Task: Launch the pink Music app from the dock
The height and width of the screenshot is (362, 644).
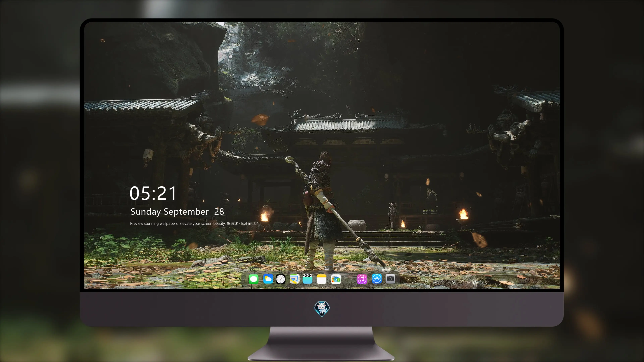Action: coord(362,279)
